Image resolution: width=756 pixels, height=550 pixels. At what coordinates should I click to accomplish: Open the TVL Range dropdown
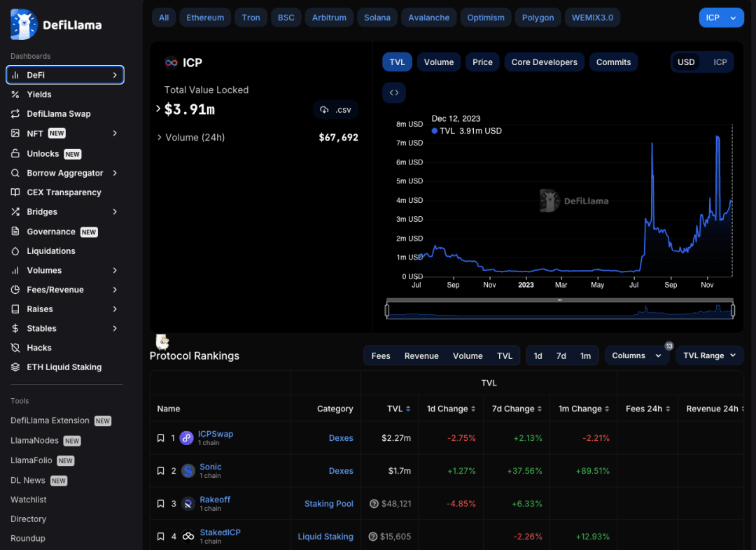[x=710, y=355]
